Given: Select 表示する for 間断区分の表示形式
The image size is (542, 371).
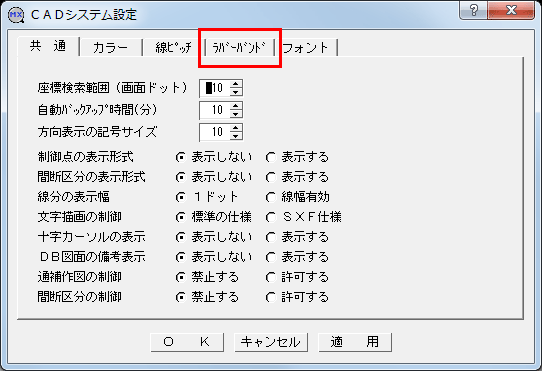Looking at the screenshot, I should pos(297,177).
